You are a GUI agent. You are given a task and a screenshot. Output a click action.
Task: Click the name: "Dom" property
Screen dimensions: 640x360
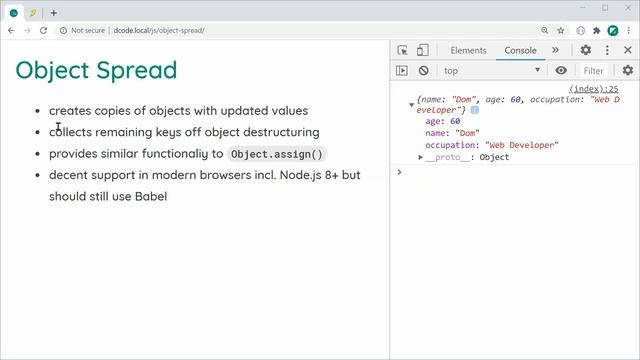[452, 133]
